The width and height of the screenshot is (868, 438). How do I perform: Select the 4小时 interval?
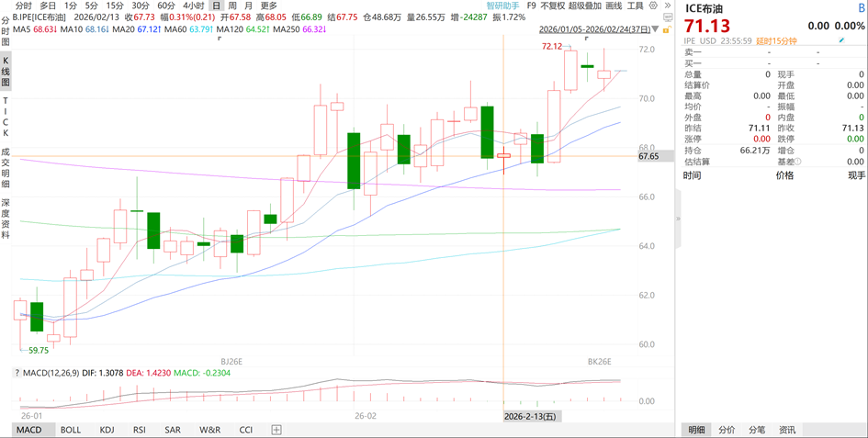tap(194, 6)
